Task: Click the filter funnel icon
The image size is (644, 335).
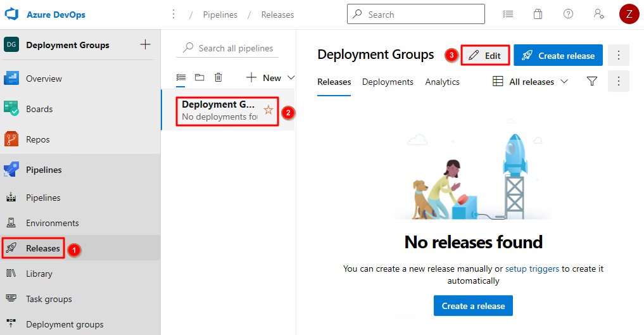Action: tap(592, 81)
